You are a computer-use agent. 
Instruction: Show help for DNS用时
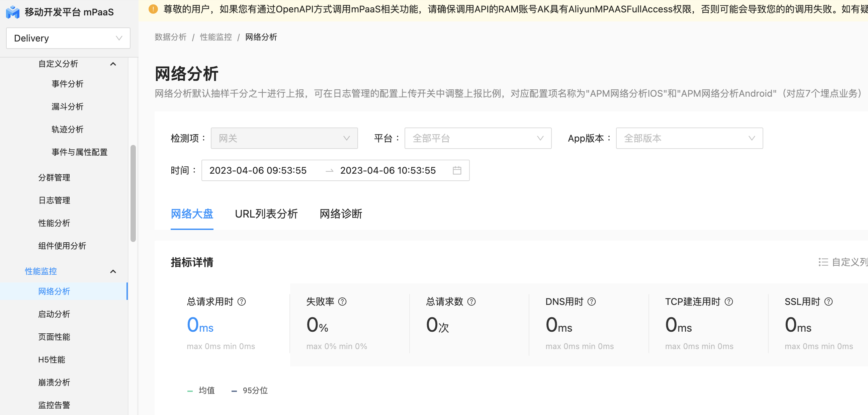(592, 302)
